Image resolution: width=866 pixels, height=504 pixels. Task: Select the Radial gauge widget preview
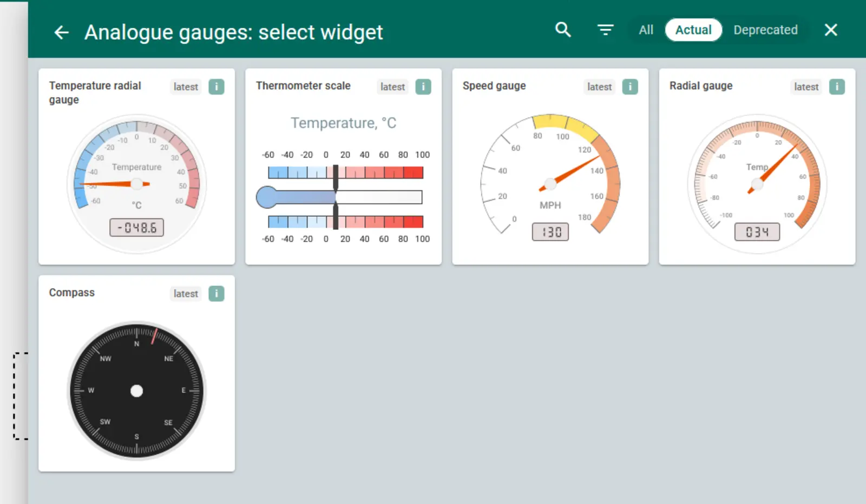[x=757, y=184]
